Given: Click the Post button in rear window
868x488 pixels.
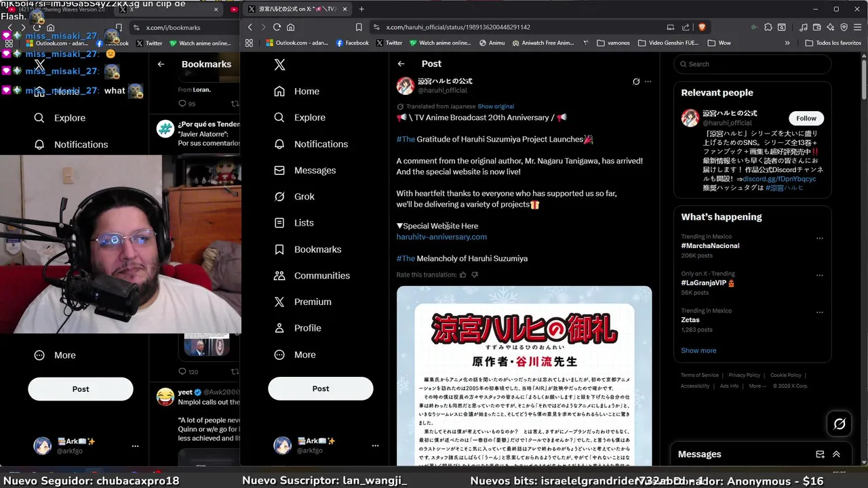Looking at the screenshot, I should [81, 389].
